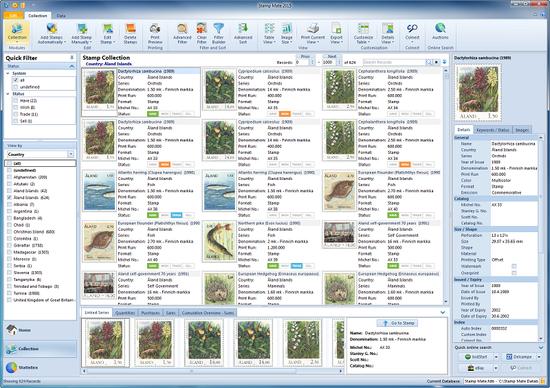Tick the Gibraltar country checkbox
The width and height of the screenshot is (550, 388).
click(x=9, y=245)
